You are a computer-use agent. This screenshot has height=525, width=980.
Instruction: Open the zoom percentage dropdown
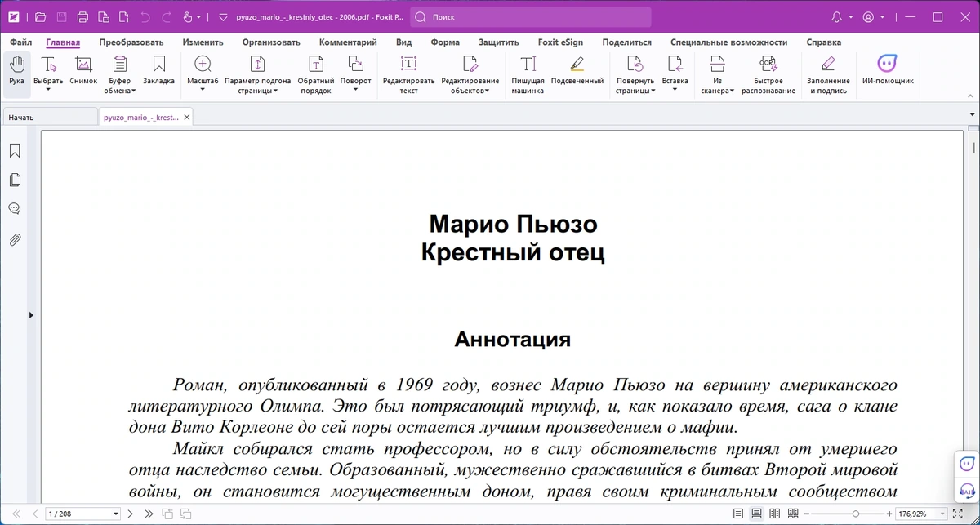click(942, 514)
